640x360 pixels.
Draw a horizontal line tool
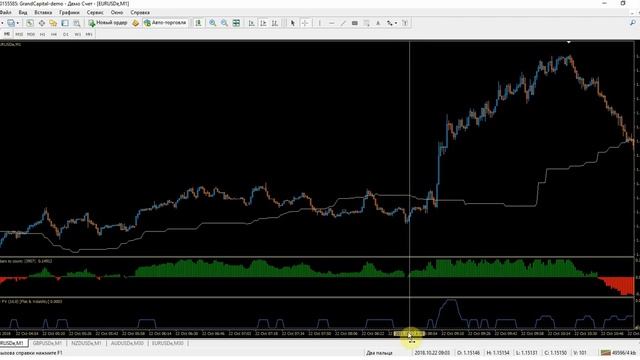click(331, 23)
